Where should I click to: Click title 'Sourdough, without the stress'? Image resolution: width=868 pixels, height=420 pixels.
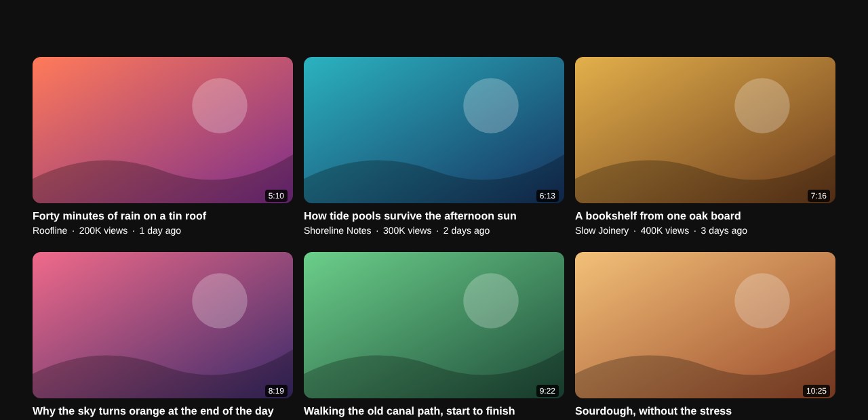coord(654,411)
